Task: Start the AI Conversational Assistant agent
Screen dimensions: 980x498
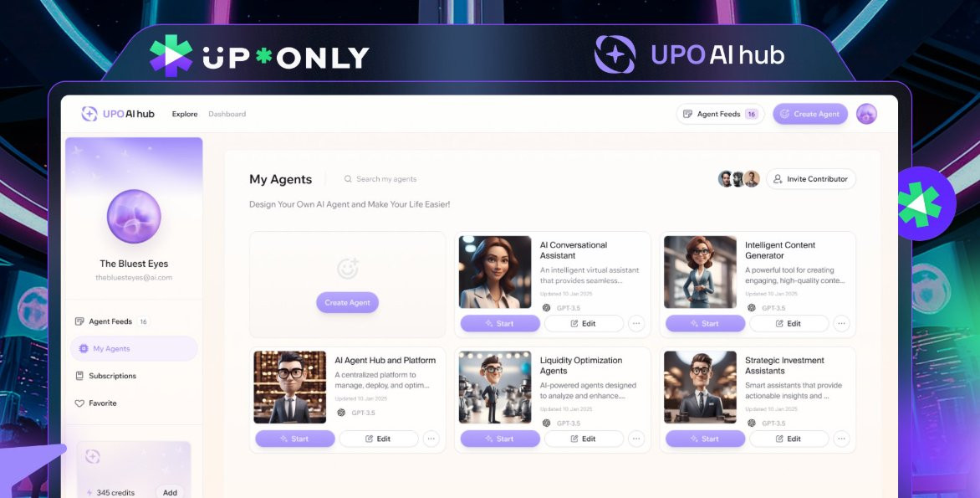Action: pyautogui.click(x=500, y=323)
